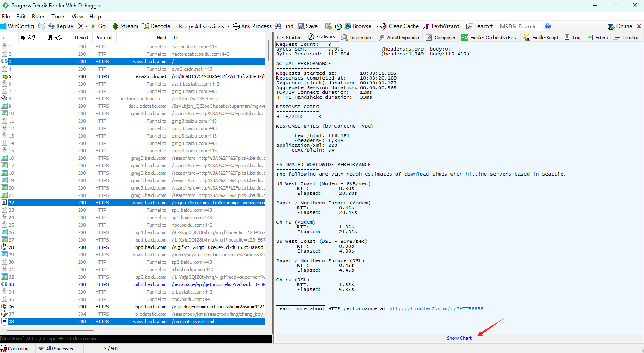
Task: Click the URL column header
Action: (x=217, y=38)
